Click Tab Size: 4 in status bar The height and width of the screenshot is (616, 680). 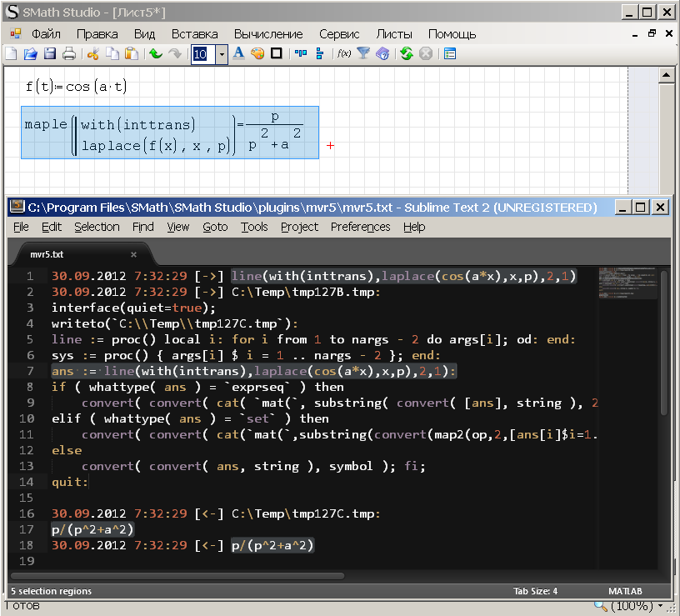click(535, 591)
